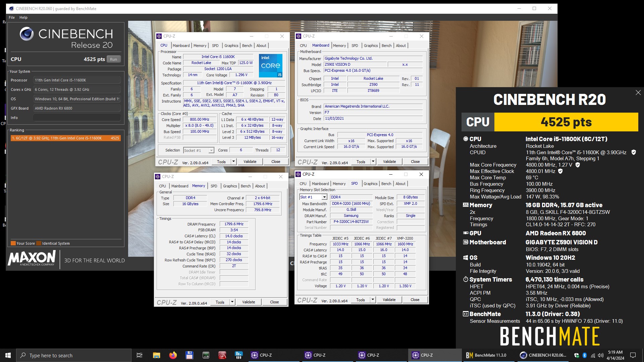644x362 pixels.
Task: Open the File menu in Cinebench
Action: (x=12, y=17)
